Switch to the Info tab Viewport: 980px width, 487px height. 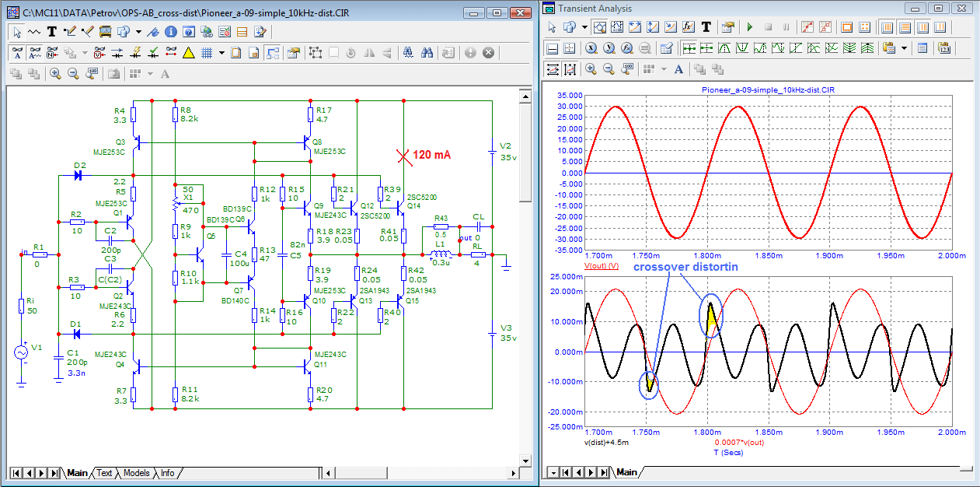(x=167, y=472)
